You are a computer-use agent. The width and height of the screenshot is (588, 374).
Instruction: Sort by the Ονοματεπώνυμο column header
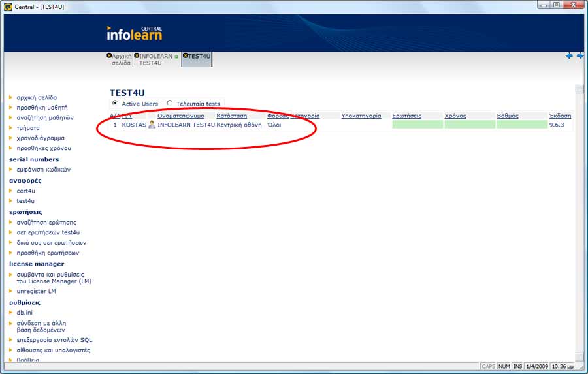[181, 116]
